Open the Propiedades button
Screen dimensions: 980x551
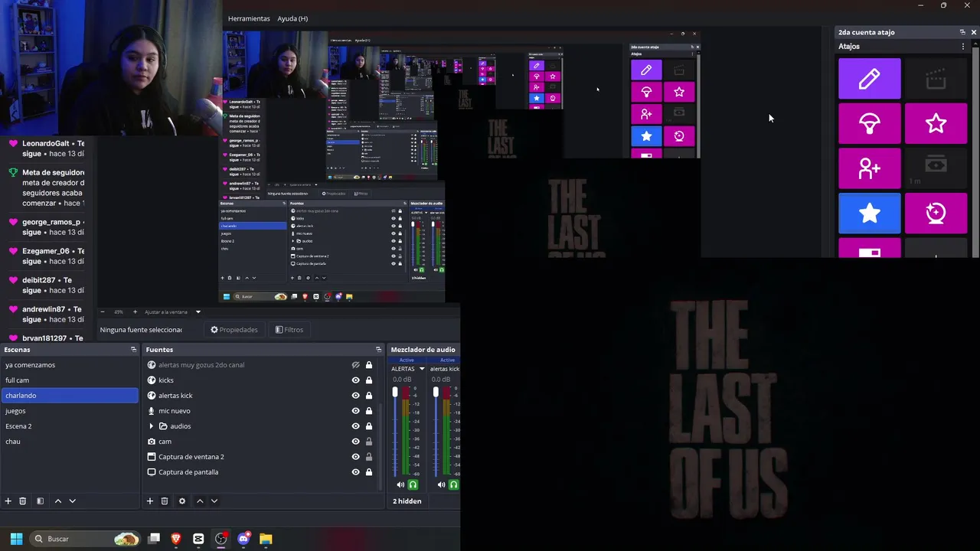(234, 330)
